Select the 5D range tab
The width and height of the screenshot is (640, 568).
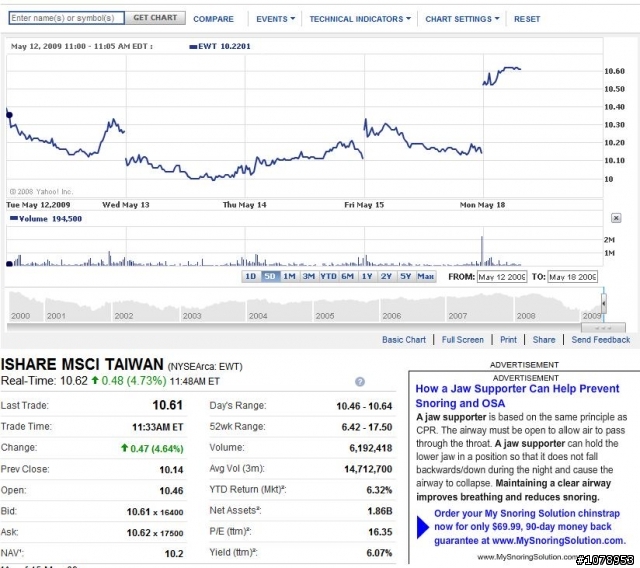pos(270,276)
